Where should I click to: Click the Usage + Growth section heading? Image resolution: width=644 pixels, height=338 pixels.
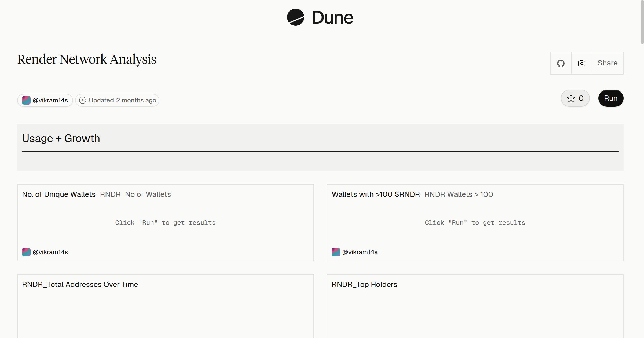click(x=61, y=138)
